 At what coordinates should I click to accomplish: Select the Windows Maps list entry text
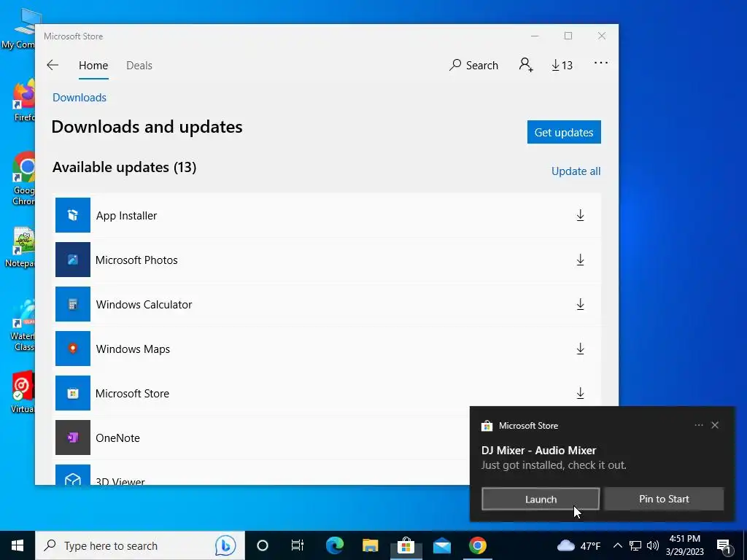(x=133, y=349)
